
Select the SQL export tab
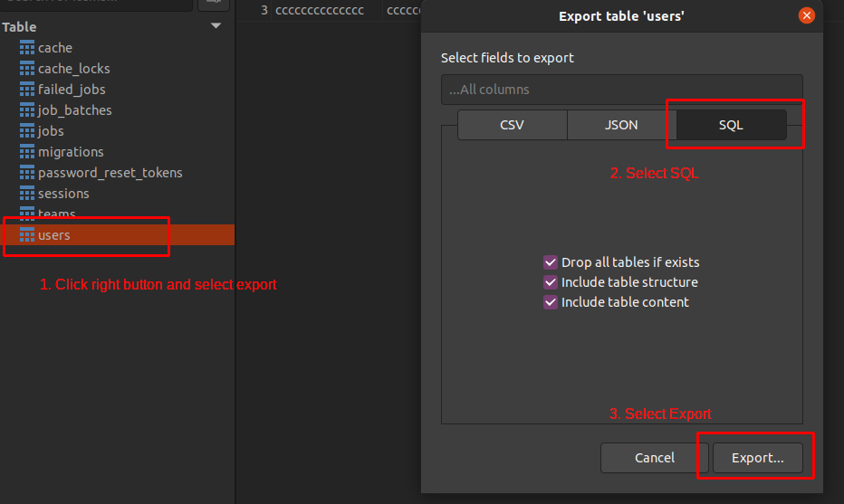(x=731, y=125)
